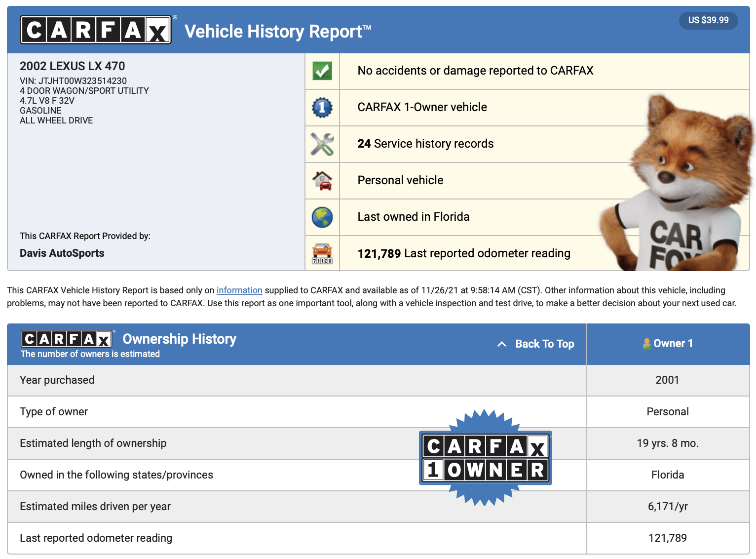This screenshot has height=559, width=756.
Task: Click the green checkmark no-accidents icon
Action: coord(322,71)
